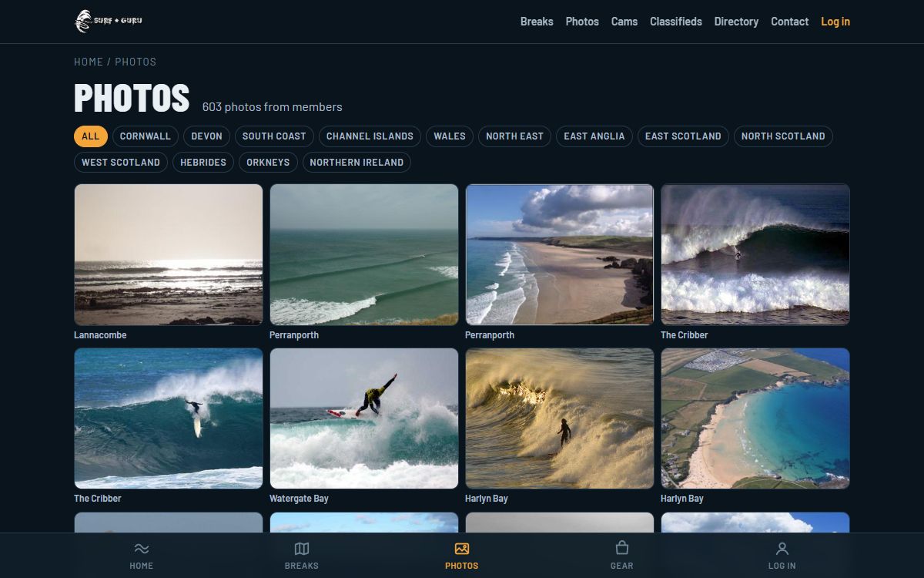Filter photos by SOUTH COAST

(x=274, y=136)
